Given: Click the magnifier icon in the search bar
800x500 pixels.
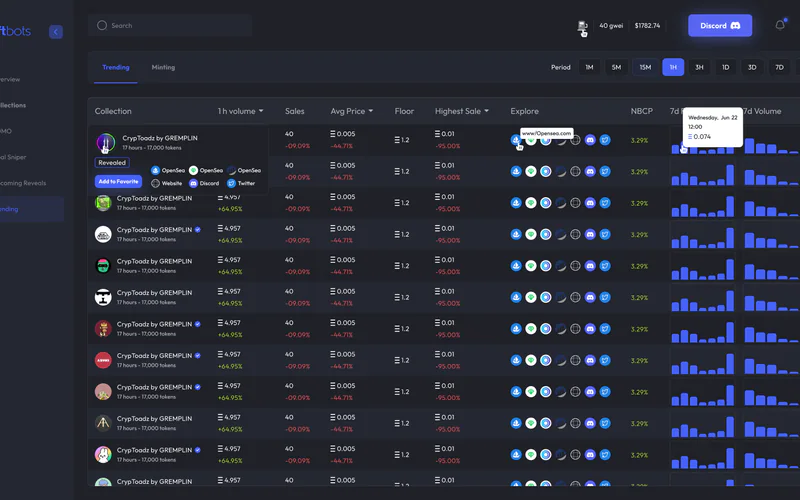Looking at the screenshot, I should pyautogui.click(x=102, y=25).
